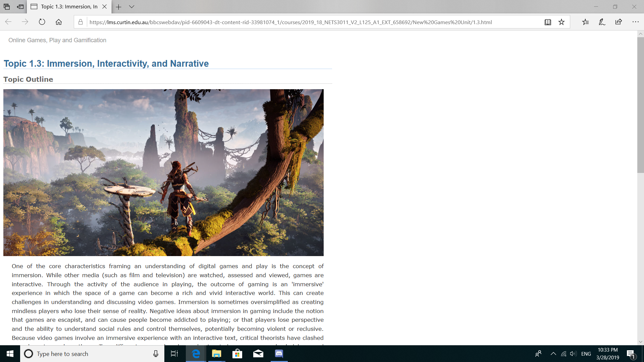The width and height of the screenshot is (644, 362).
Task: Minimize the browser window
Action: 596,7
